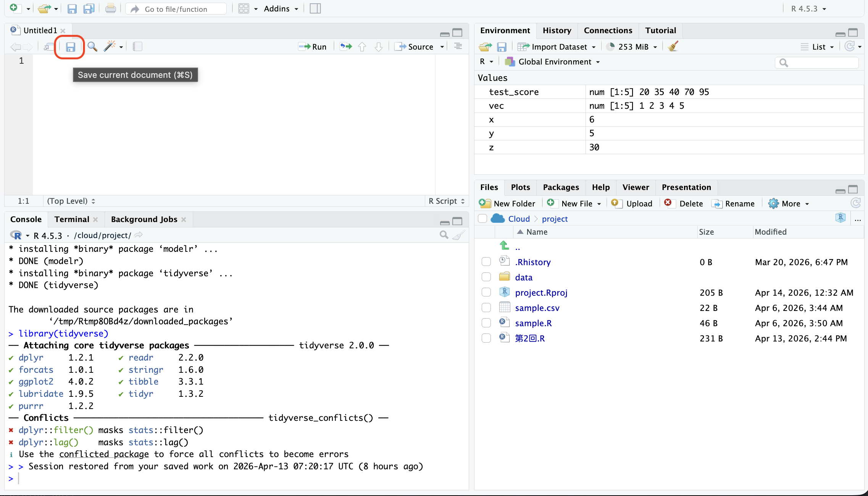Screen dimensions: 868x496
Task: Click the print document icon
Action: pyautogui.click(x=111, y=8)
